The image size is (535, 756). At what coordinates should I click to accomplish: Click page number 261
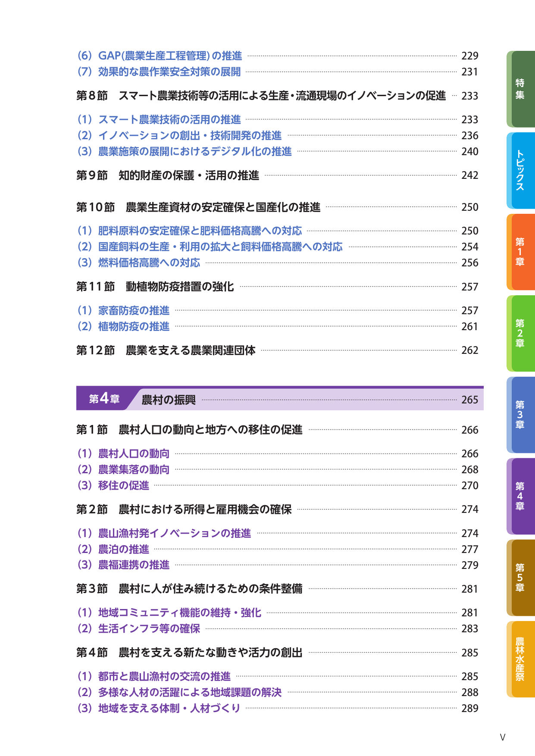(x=470, y=327)
